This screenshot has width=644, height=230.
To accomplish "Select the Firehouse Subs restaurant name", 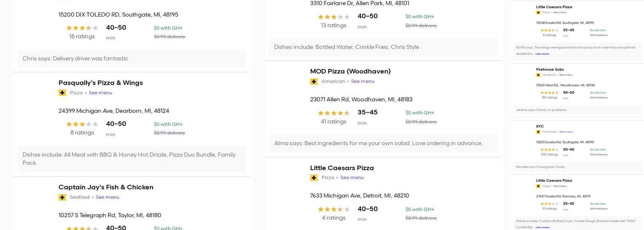I will [x=550, y=69].
